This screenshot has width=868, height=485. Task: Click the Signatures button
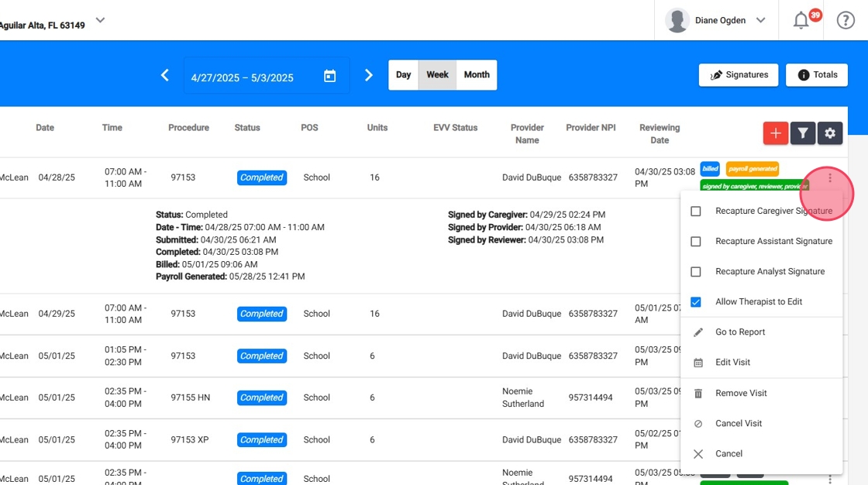(x=739, y=75)
